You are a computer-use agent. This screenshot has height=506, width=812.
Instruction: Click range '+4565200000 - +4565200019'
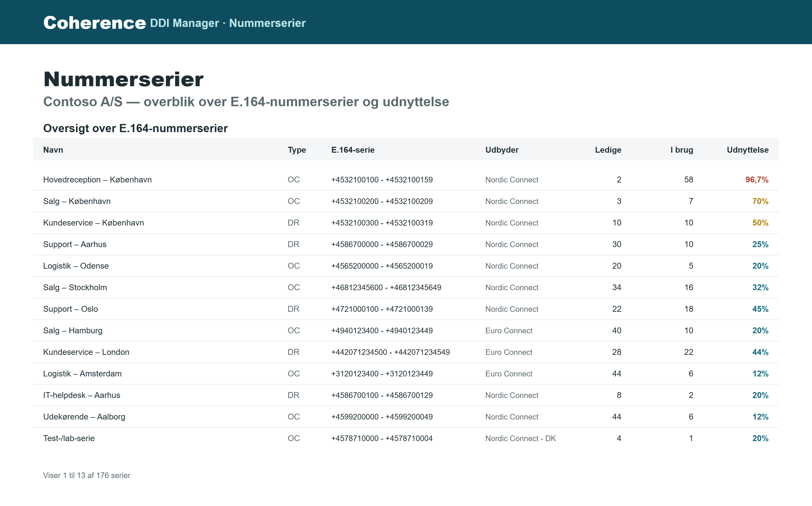click(x=382, y=266)
